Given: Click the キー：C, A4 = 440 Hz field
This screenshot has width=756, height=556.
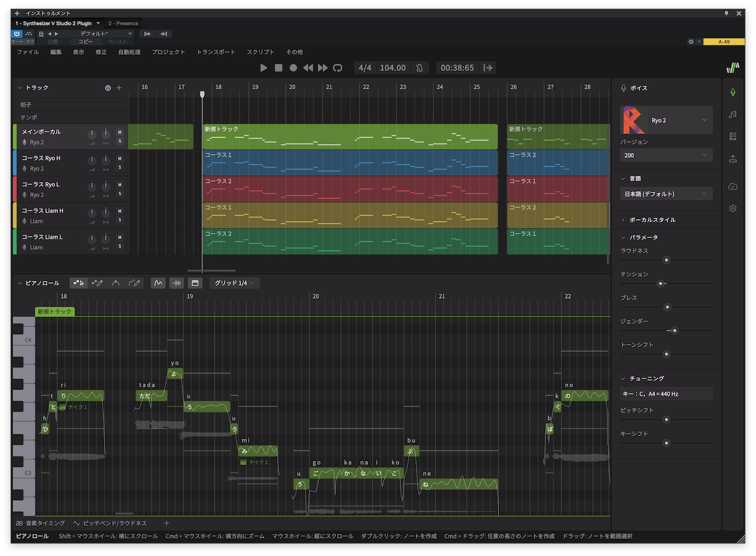Looking at the screenshot, I should 666,394.
